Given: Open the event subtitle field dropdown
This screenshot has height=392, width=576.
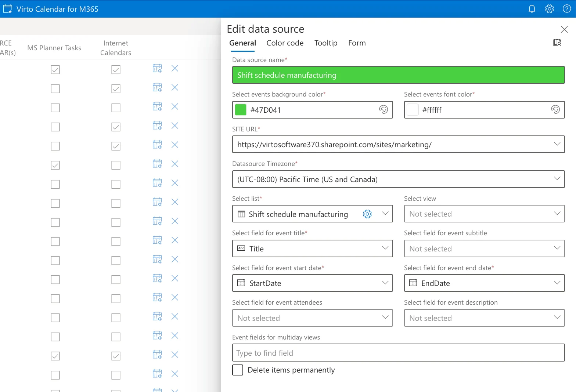Looking at the screenshot, I should (x=484, y=248).
